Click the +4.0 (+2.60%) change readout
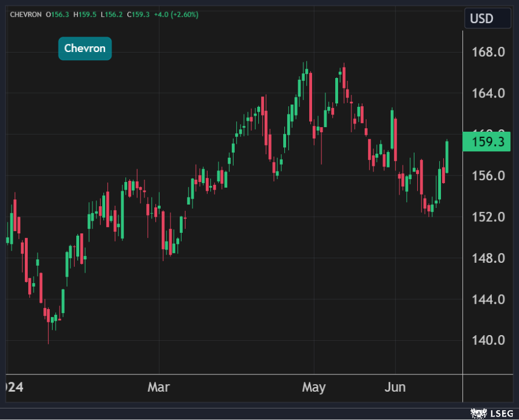This screenshot has width=519, height=420. [x=176, y=14]
